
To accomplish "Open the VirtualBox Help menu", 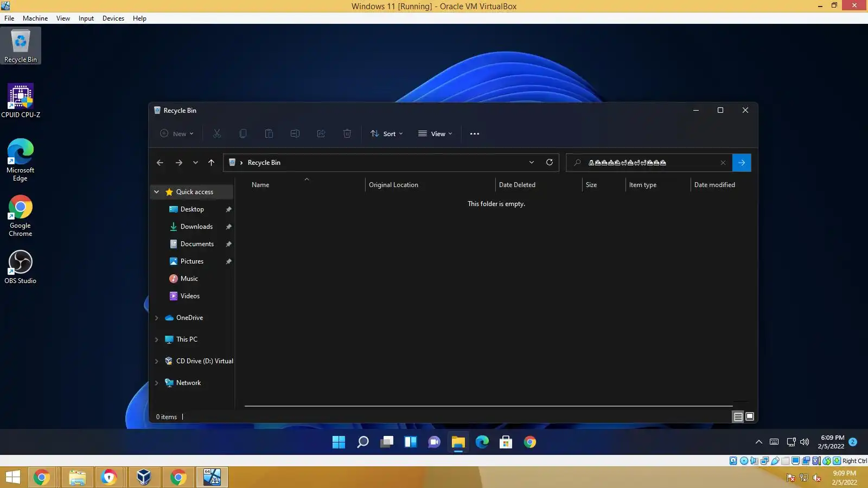I will (x=139, y=18).
